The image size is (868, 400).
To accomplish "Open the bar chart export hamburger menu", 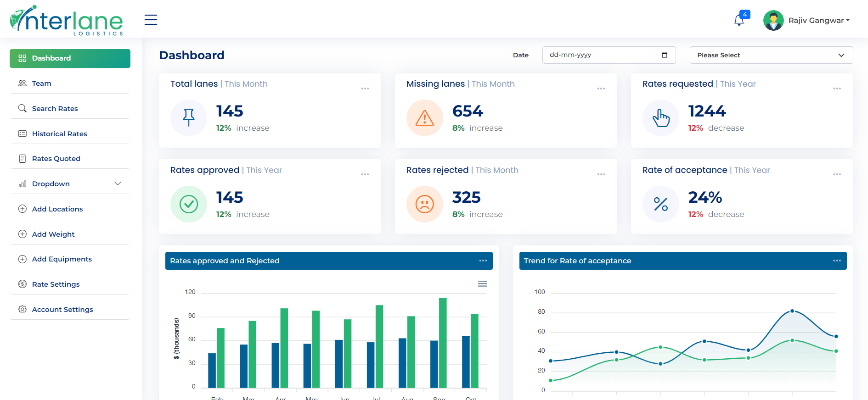I will (x=482, y=284).
